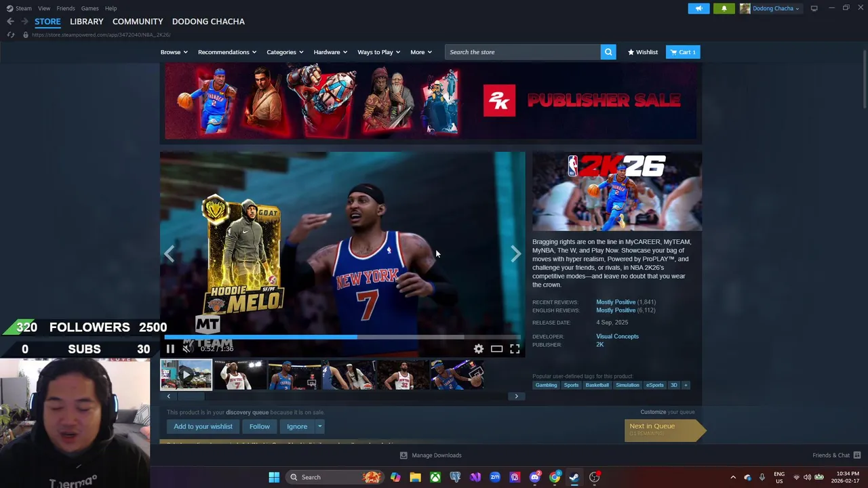Open Manage Downloads
This screenshot has height=488, width=868.
pos(431,455)
